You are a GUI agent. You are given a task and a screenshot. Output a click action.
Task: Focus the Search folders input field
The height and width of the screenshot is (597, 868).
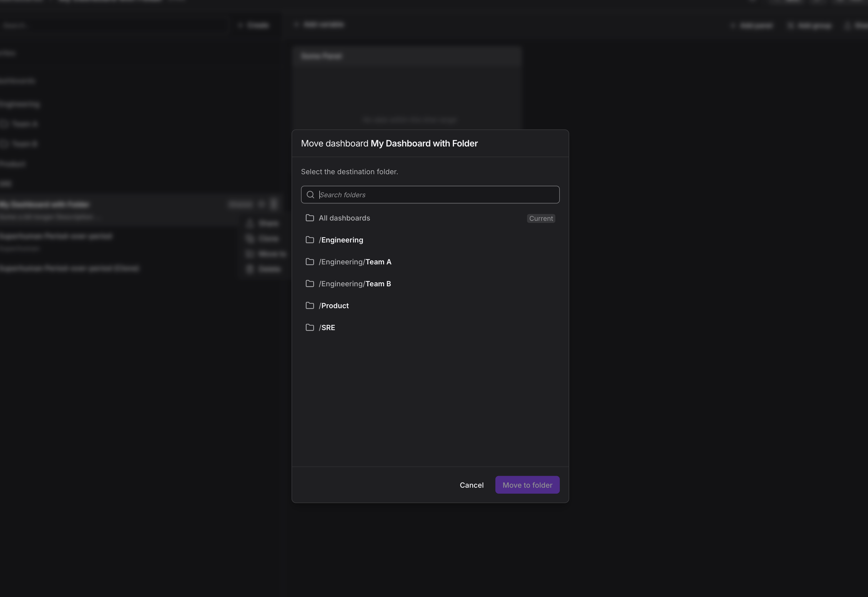(436, 194)
